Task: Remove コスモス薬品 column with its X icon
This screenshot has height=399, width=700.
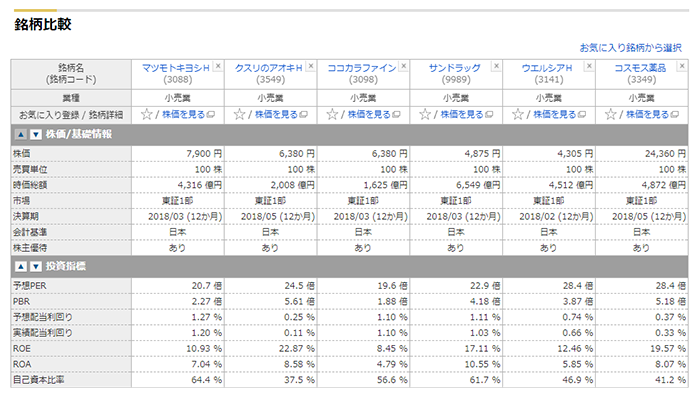Action: point(682,66)
